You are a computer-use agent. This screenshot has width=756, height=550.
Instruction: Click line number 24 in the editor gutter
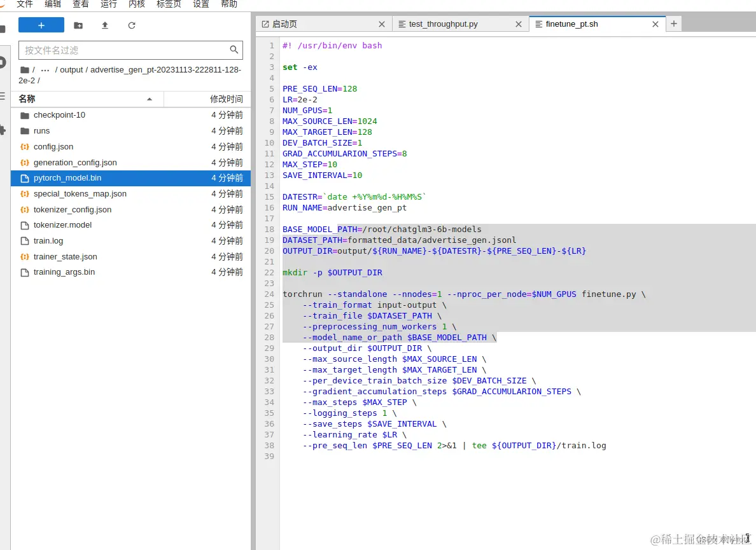point(269,294)
